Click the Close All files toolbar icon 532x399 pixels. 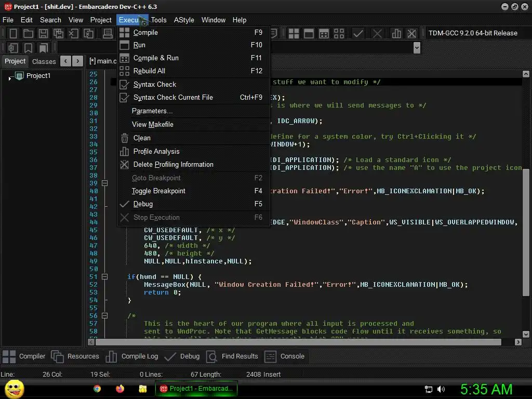tap(88, 33)
